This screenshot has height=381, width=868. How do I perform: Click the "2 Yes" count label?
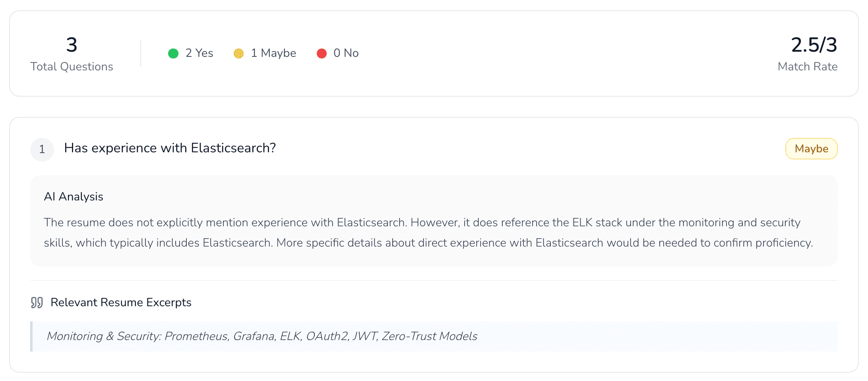coord(199,53)
